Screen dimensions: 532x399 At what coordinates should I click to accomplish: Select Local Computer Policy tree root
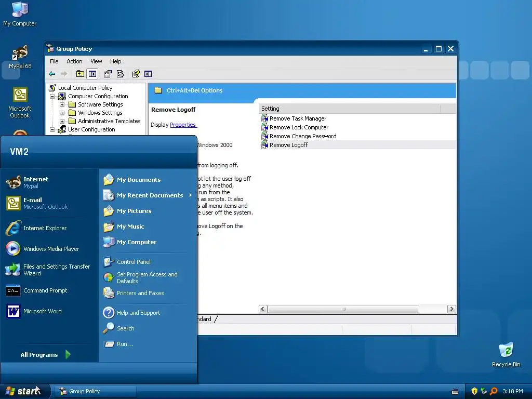click(85, 88)
